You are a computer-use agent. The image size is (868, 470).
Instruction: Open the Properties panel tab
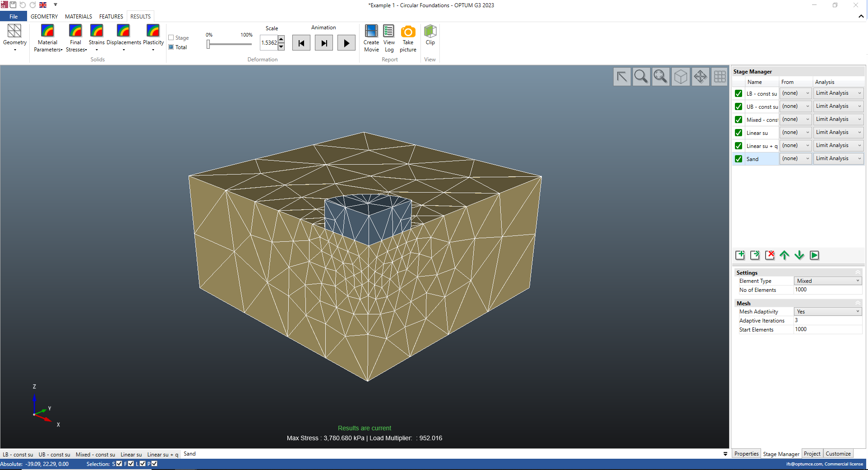pos(746,454)
